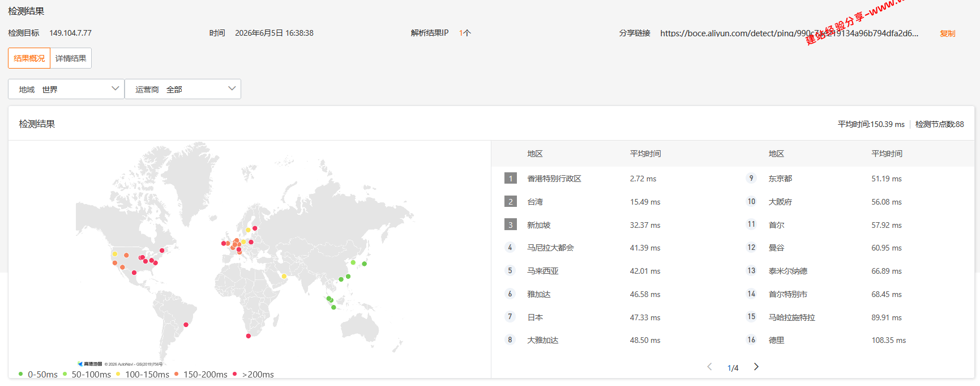Click the 检测节点数:88 summary

tap(939, 124)
